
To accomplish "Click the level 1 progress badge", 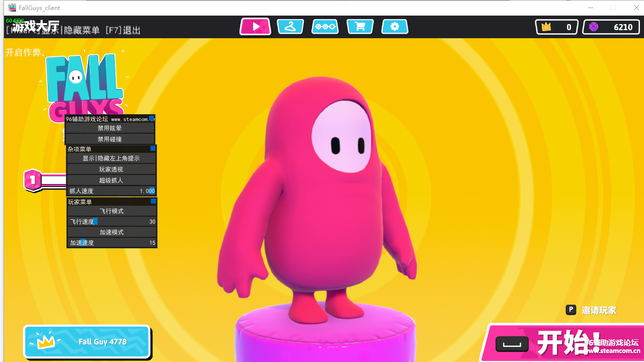I will coord(33,179).
